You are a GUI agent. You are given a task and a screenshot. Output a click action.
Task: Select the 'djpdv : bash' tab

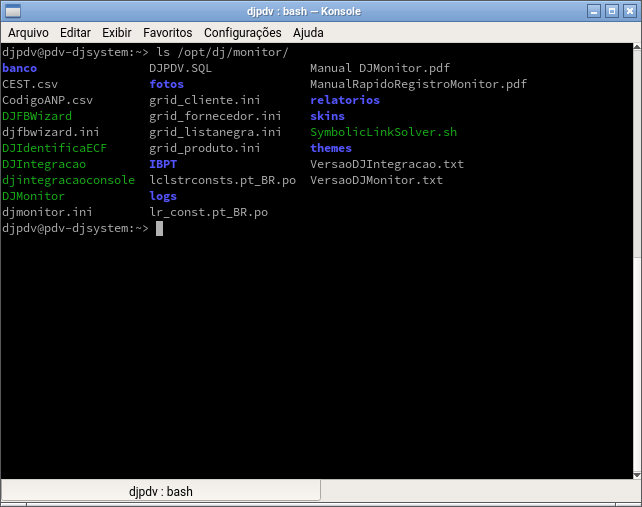click(160, 491)
